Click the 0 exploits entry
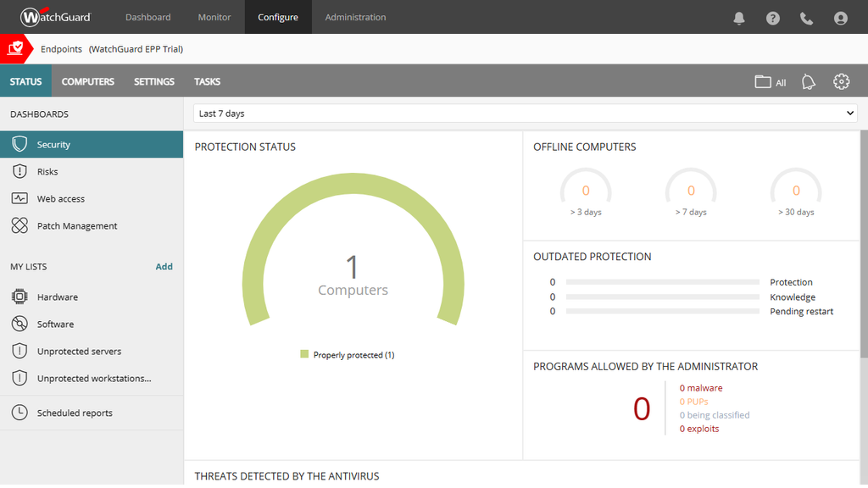Screen dimensions: 868x488 pyautogui.click(x=698, y=428)
